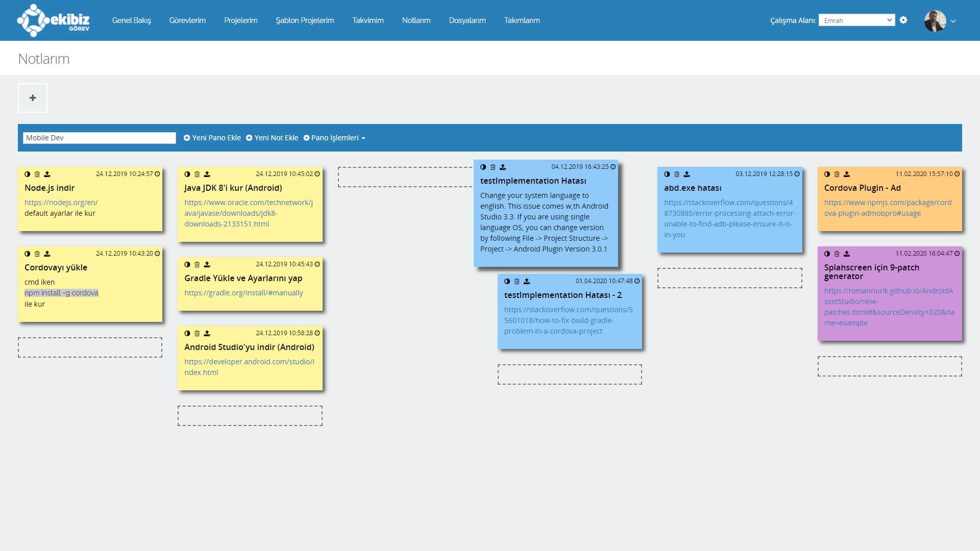This screenshot has height=551, width=980.
Task: Open the Çalışma Alanı workspace dropdown
Action: [x=856, y=20]
